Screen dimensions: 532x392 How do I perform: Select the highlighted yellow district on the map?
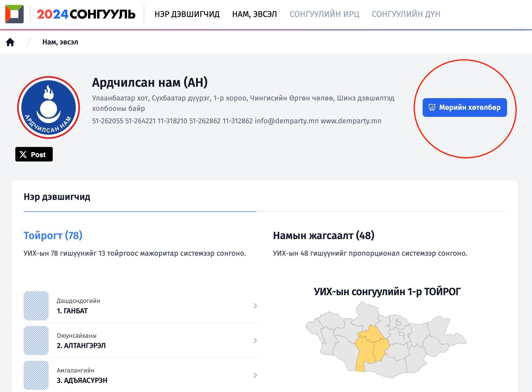pos(371,345)
